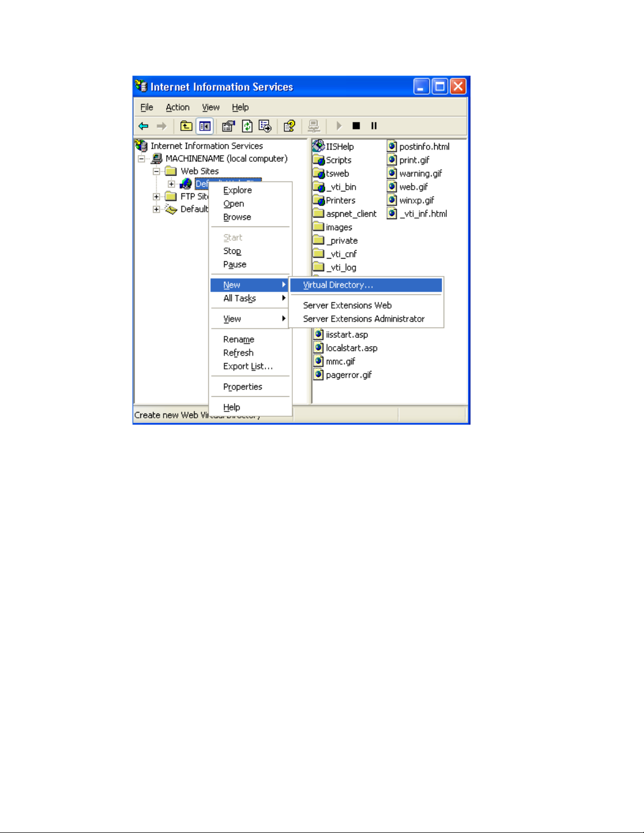The height and width of the screenshot is (833, 644).
Task: Select the mmc.gif file icon
Action: coord(318,361)
